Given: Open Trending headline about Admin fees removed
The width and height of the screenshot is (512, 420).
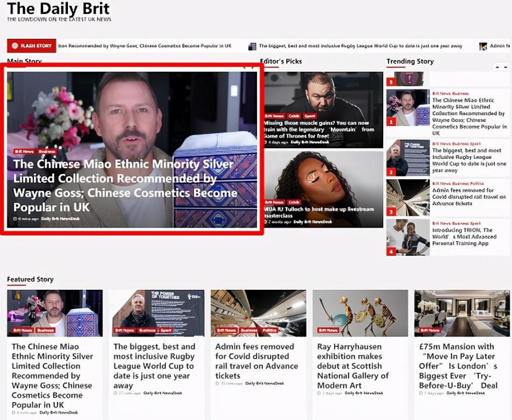Looking at the screenshot, I should pyautogui.click(x=469, y=197).
